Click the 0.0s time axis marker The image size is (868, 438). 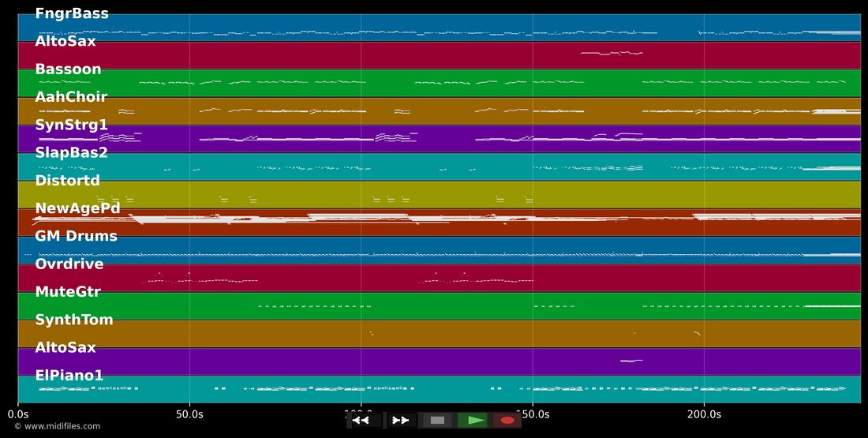point(18,414)
